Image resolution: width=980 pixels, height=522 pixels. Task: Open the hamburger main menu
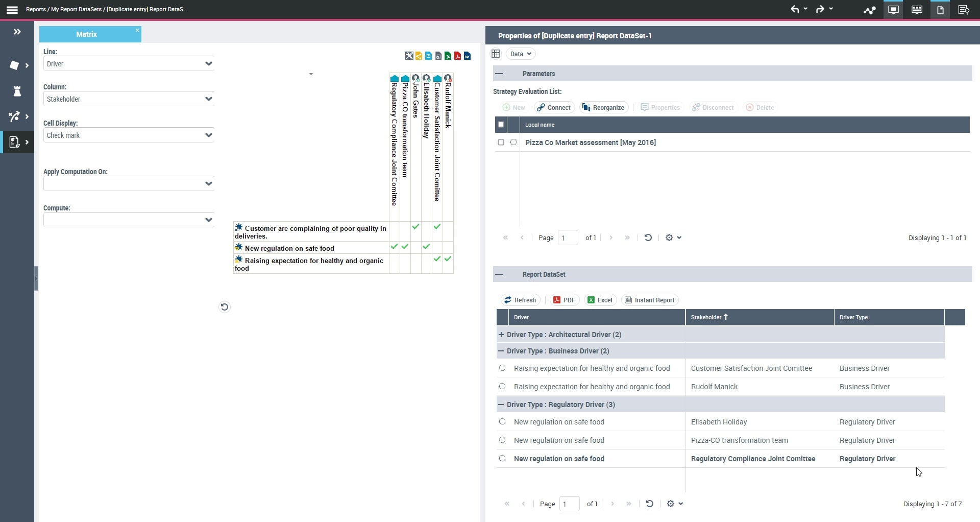coord(12,10)
